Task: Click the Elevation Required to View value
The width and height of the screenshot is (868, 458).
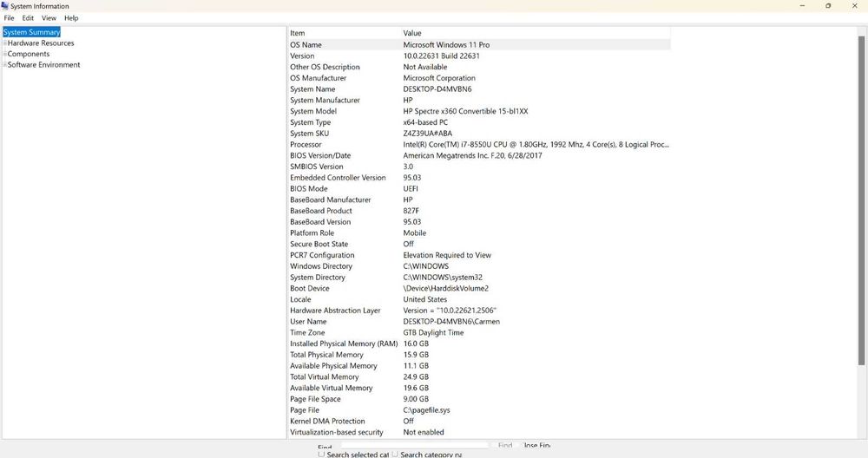Action: click(x=447, y=255)
